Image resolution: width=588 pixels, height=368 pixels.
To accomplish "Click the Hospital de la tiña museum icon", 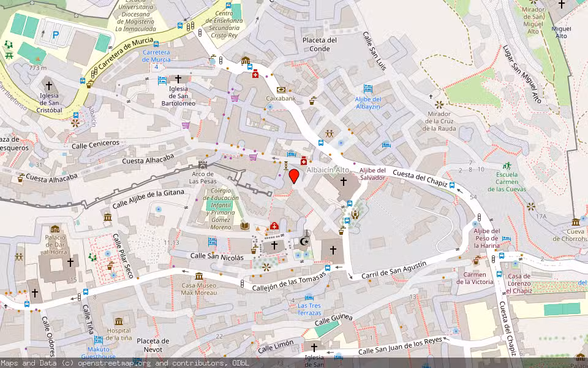I will click(x=119, y=321).
